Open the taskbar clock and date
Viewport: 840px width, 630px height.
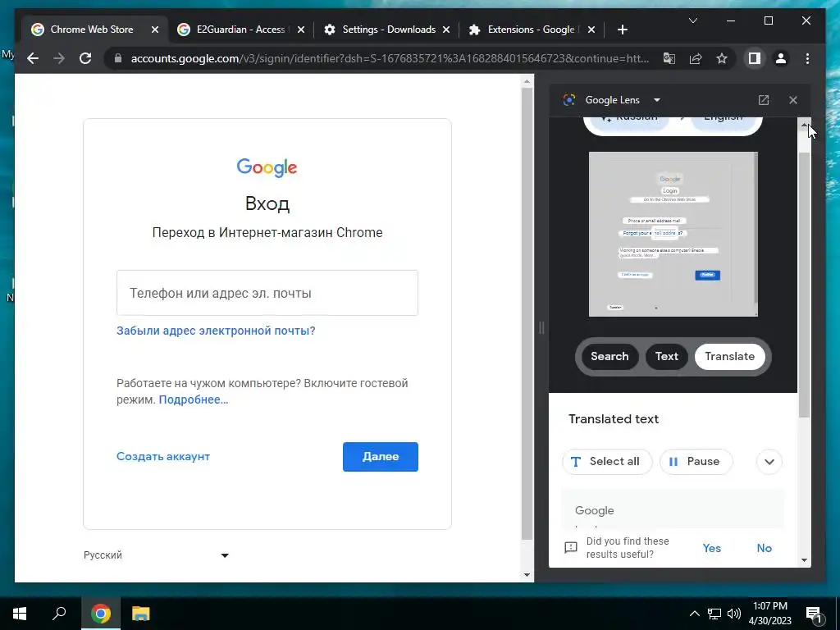(x=769, y=614)
